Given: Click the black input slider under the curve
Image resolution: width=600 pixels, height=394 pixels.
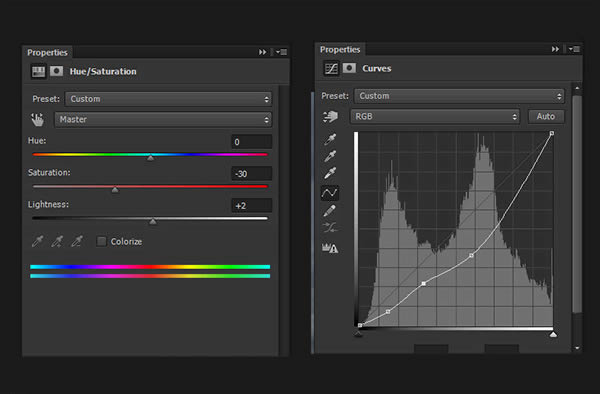Looking at the screenshot, I should (x=358, y=334).
